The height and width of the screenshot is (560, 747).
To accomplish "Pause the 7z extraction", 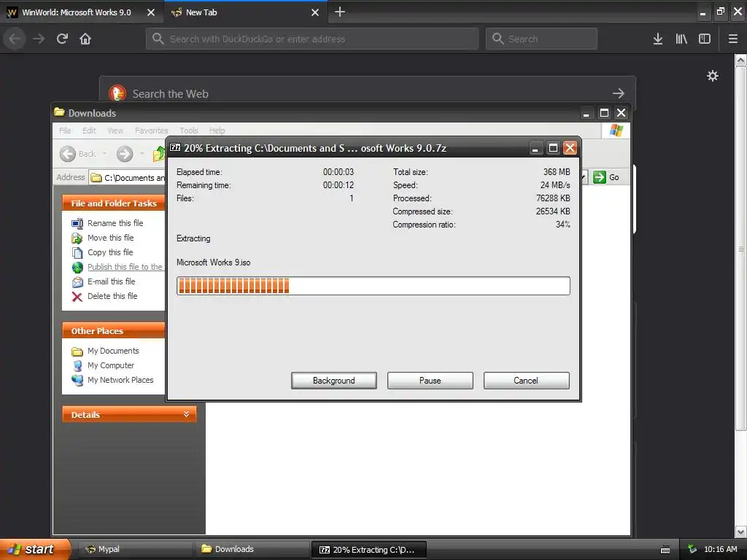I will (430, 381).
